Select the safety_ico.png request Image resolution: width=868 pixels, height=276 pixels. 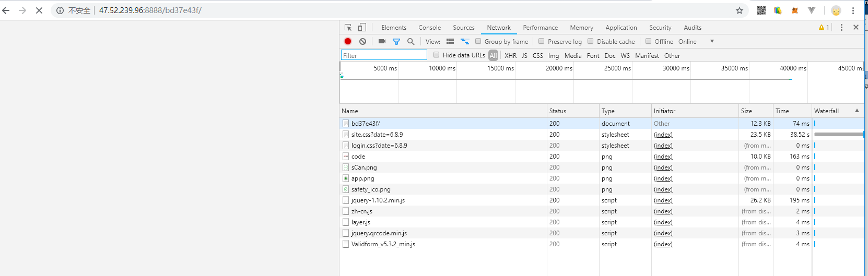click(602, 189)
